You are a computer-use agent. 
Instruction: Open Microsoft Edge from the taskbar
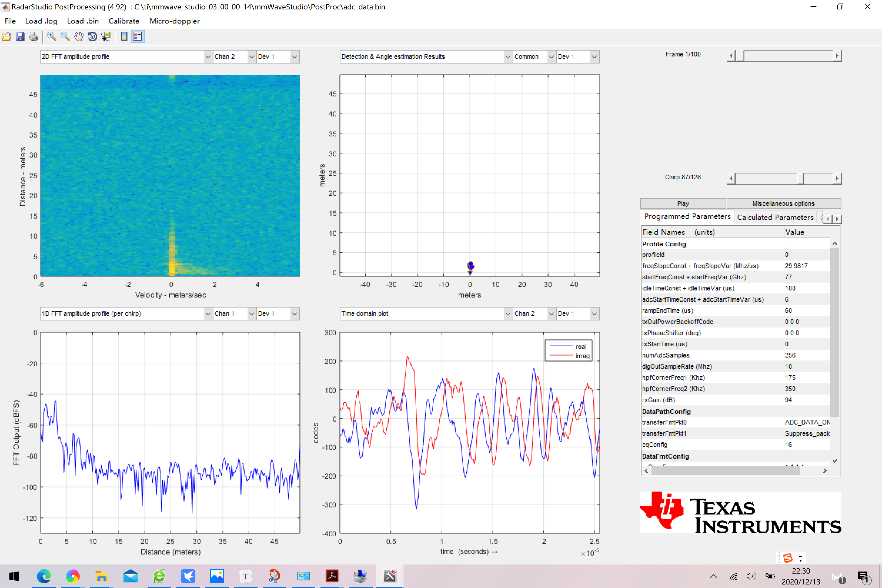(x=44, y=576)
